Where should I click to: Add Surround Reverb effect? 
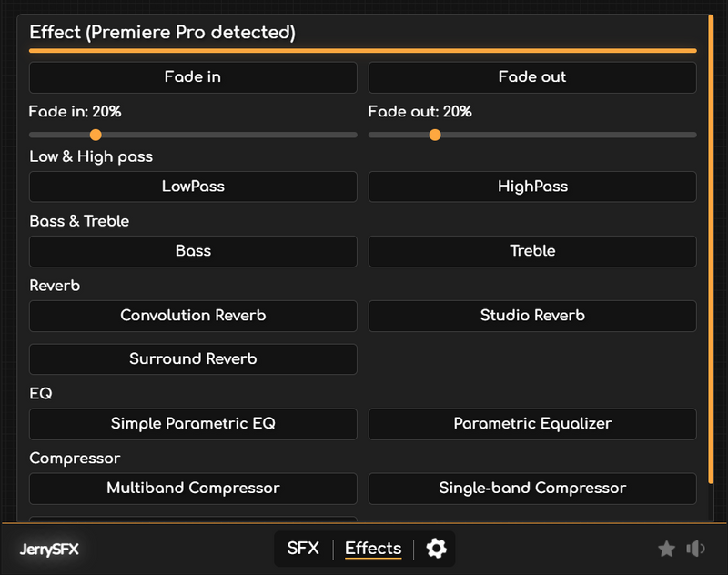point(193,359)
